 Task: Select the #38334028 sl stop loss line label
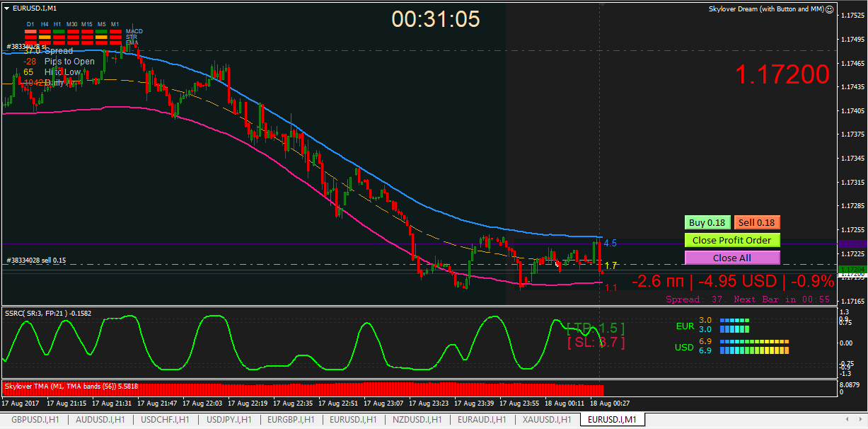click(27, 47)
